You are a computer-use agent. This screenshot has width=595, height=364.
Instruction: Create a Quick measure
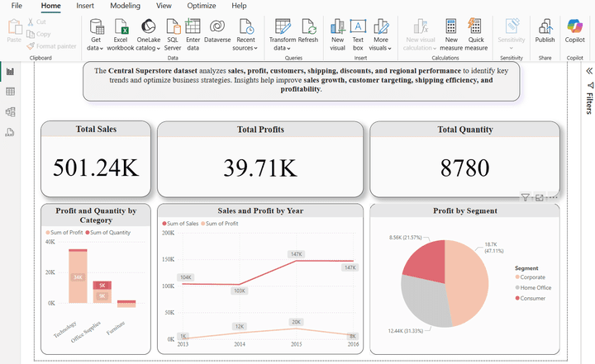(476, 35)
